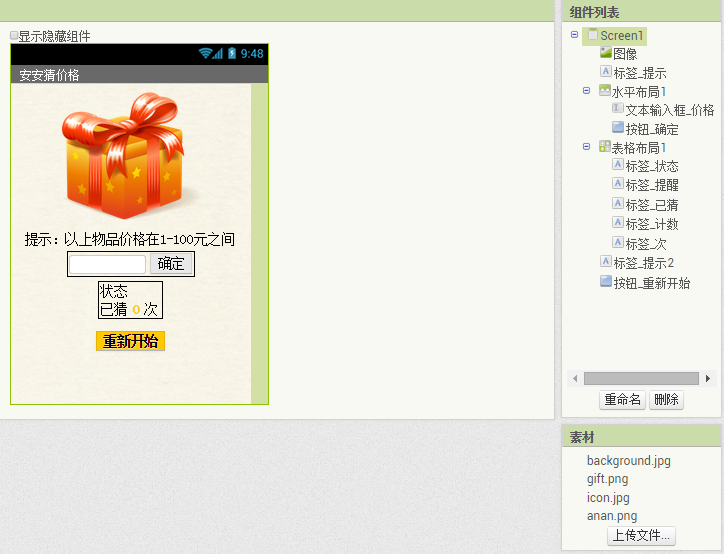
Task: Select Screen1 in the component list
Action: click(621, 36)
